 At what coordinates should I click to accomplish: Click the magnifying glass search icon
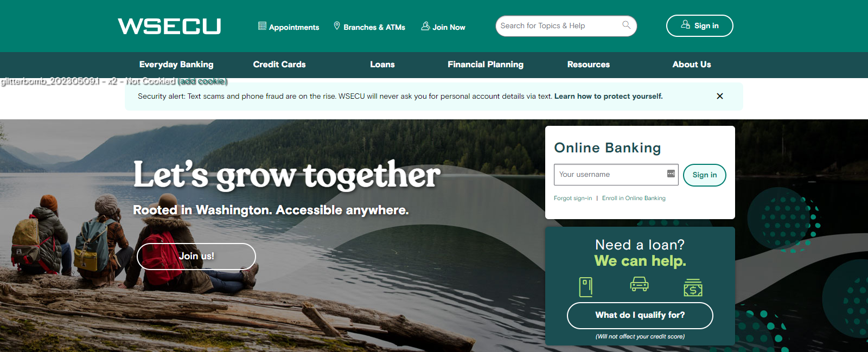pyautogui.click(x=626, y=25)
